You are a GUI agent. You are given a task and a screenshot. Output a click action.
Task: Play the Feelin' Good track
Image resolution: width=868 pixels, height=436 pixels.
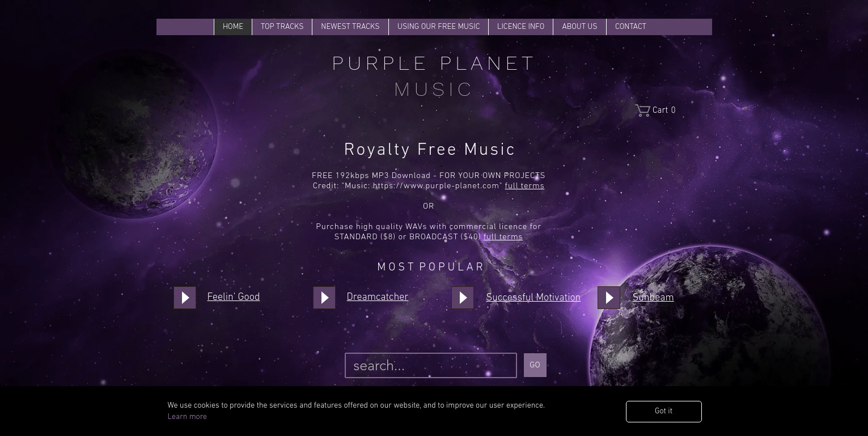pyautogui.click(x=185, y=298)
